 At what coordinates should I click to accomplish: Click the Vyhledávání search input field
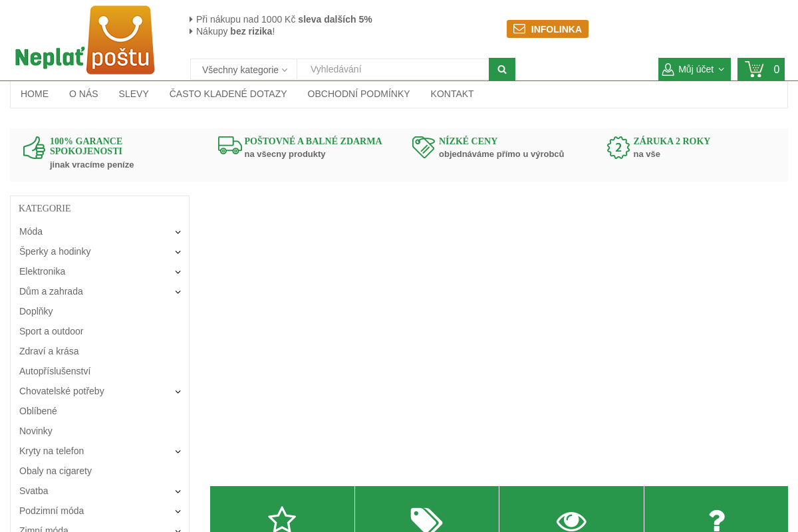tap(392, 69)
